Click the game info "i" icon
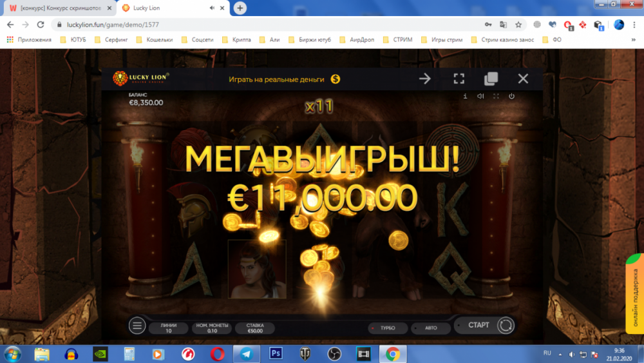 tap(465, 96)
